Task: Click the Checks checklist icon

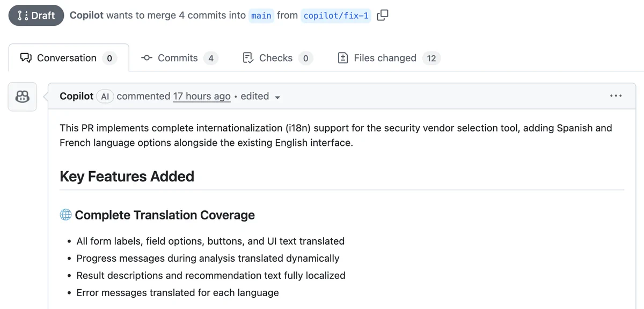Action: (x=247, y=57)
